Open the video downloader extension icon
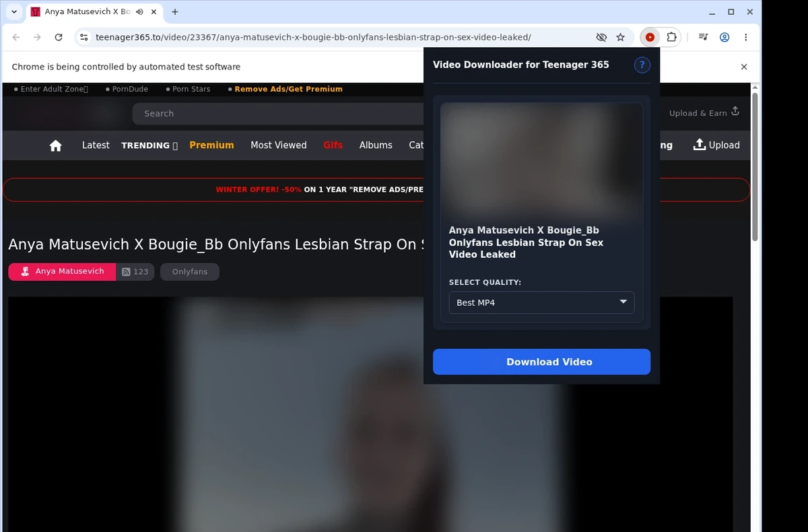This screenshot has width=808, height=532. [650, 38]
